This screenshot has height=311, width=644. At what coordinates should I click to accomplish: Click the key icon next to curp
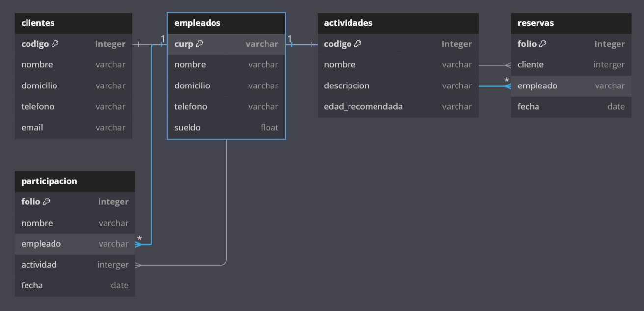click(x=199, y=44)
